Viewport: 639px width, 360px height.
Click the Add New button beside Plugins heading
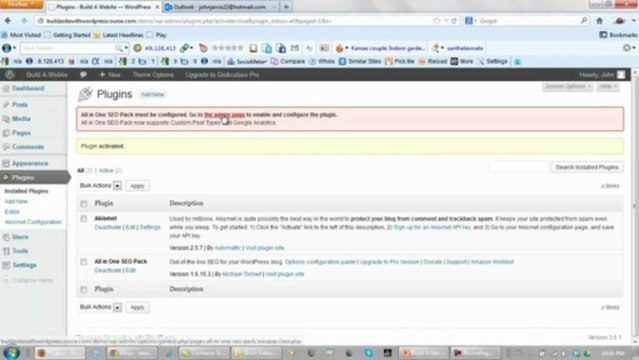[152, 95]
